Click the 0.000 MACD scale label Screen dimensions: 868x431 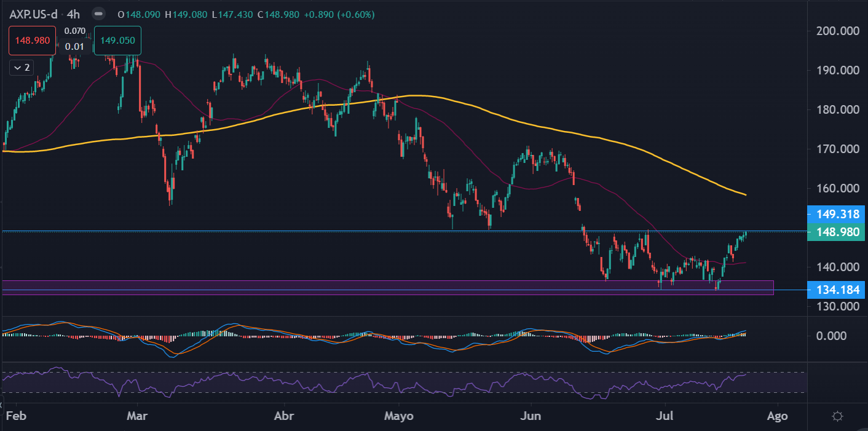(x=844, y=336)
